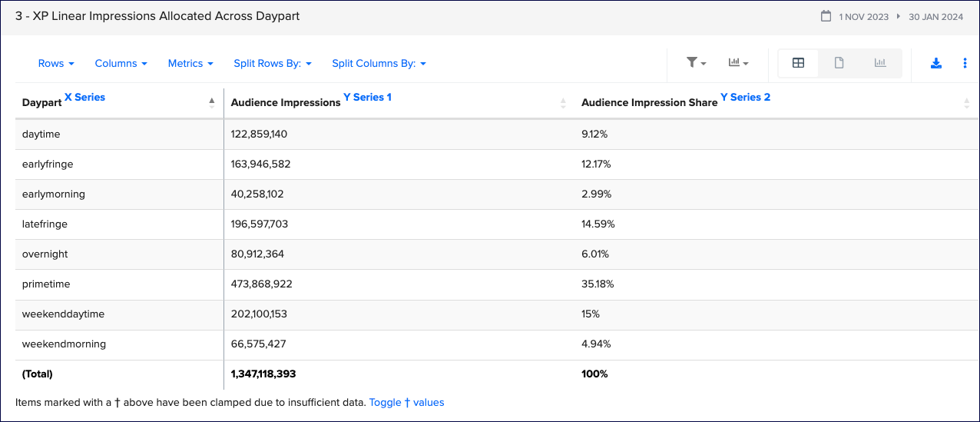Viewport: 980px width, 422px height.
Task: Sort by Audience Impressions column arrows
Action: click(563, 103)
